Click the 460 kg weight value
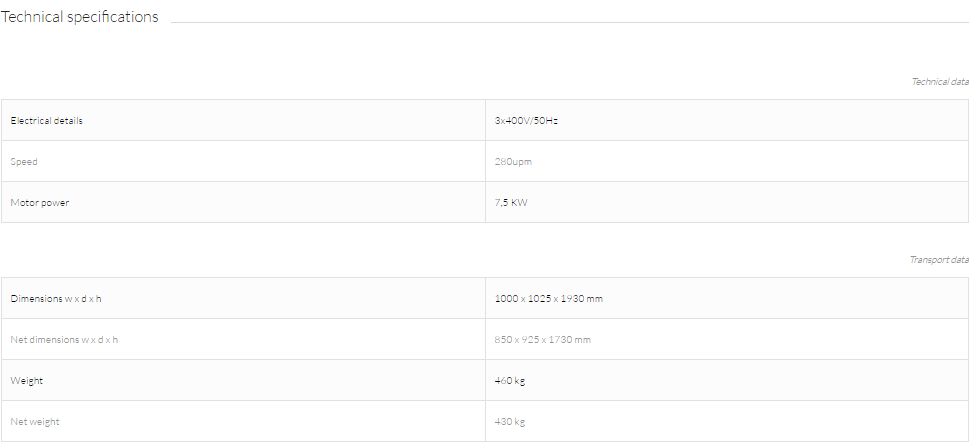 click(509, 380)
